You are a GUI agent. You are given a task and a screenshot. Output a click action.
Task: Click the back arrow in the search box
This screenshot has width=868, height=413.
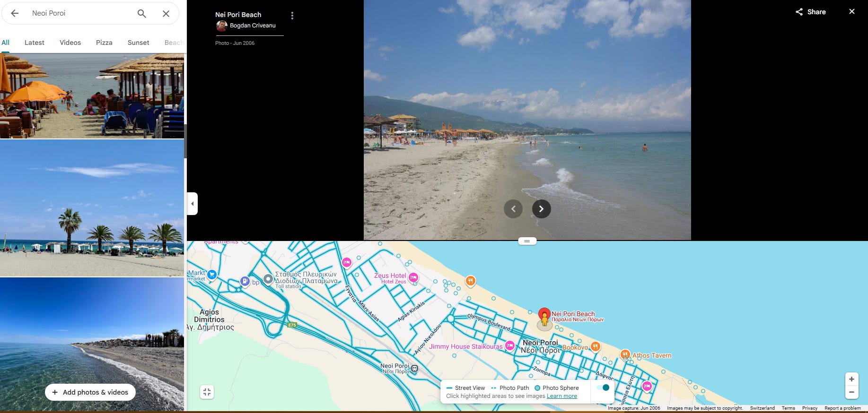pyautogui.click(x=15, y=13)
